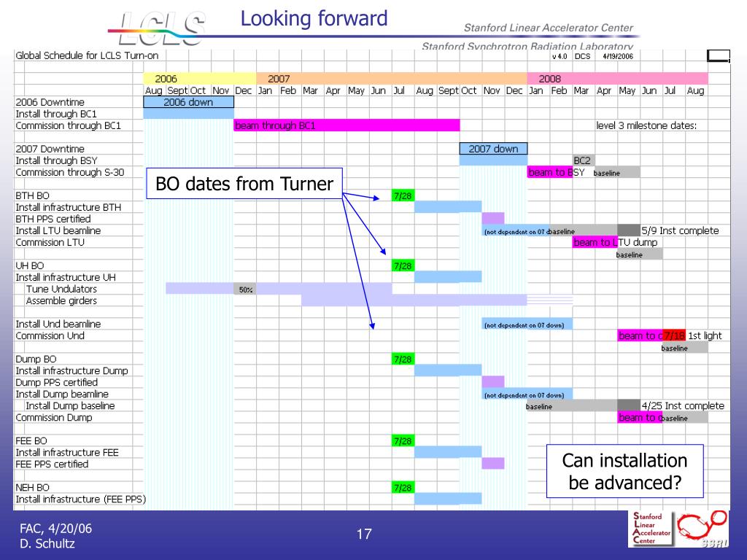Click the 'Install LTU beamline' row label
Image resolution: width=747 pixels, height=560 pixels.
click(x=58, y=230)
